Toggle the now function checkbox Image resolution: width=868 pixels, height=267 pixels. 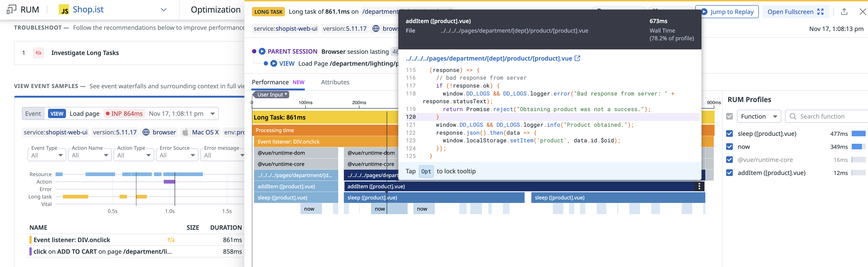[x=729, y=147]
